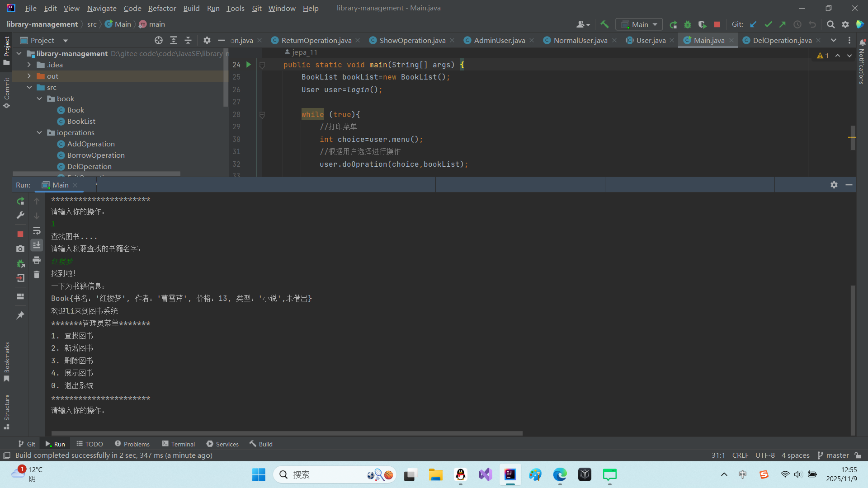
Task: Click the master branch widget
Action: pyautogui.click(x=833, y=455)
